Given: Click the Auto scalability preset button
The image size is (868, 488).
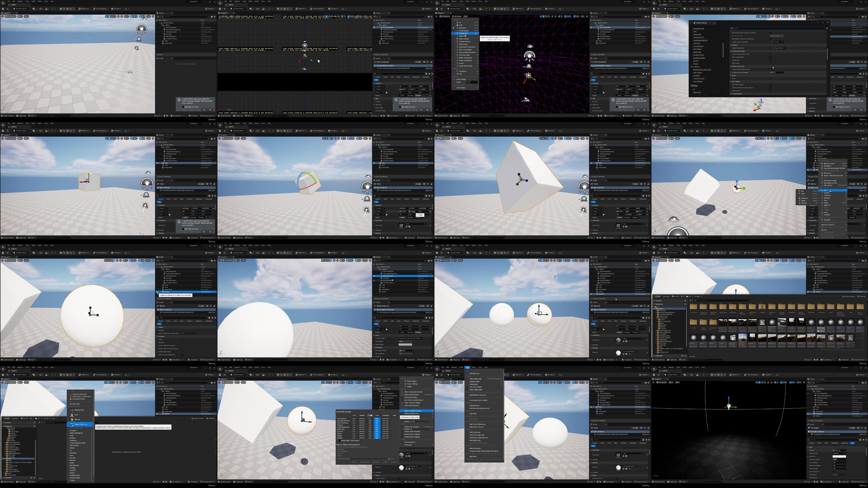Looking at the screenshot, I should [395, 415].
